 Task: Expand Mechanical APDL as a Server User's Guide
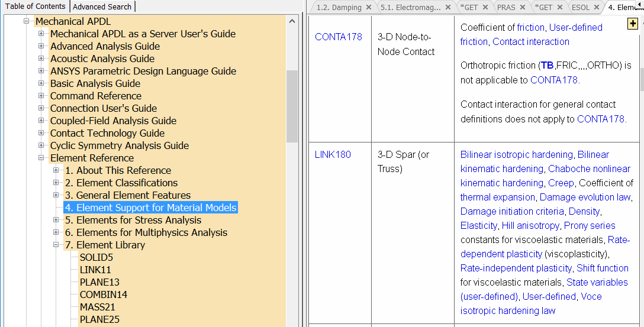coord(41,34)
